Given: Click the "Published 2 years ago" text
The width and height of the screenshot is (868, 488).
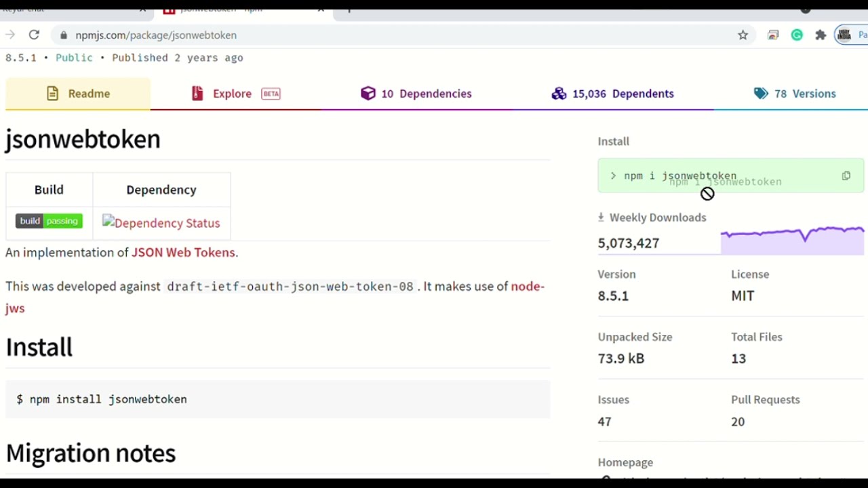Looking at the screenshot, I should tap(178, 58).
